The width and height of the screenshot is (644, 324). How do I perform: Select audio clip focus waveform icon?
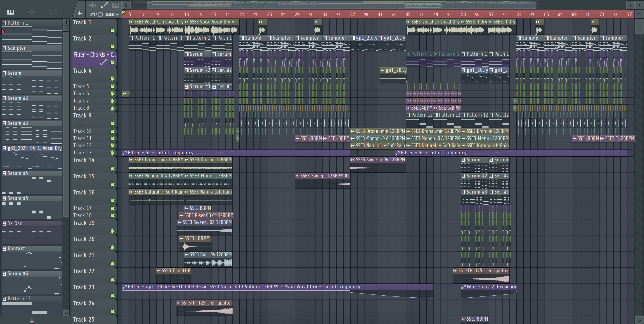click(93, 5)
